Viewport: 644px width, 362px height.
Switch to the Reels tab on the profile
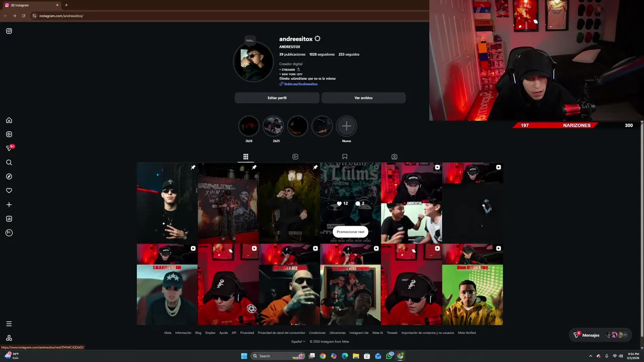295,157
